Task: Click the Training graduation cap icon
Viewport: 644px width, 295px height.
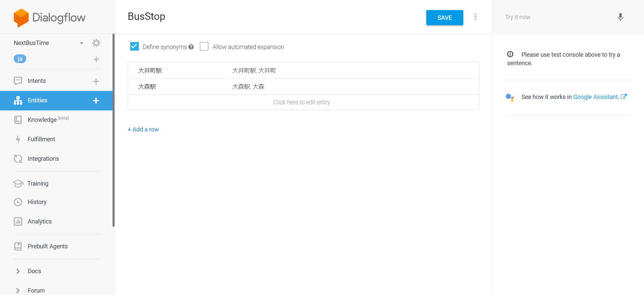Action: tap(18, 184)
